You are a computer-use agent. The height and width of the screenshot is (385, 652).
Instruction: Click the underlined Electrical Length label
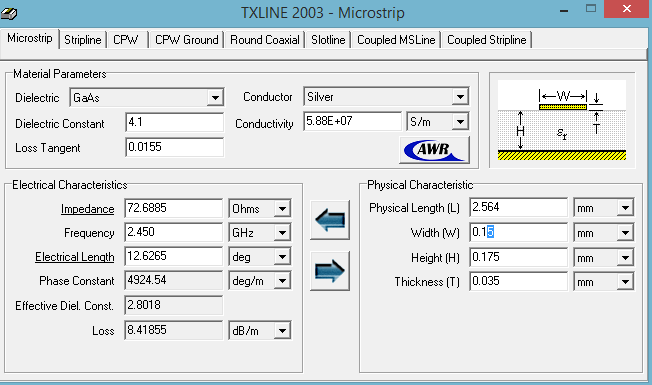point(74,257)
